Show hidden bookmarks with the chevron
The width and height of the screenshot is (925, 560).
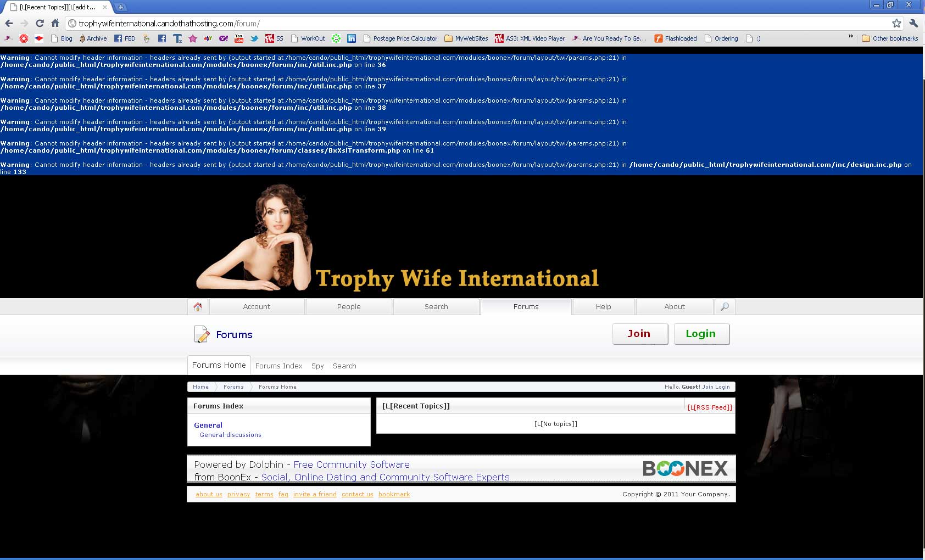[x=850, y=36]
